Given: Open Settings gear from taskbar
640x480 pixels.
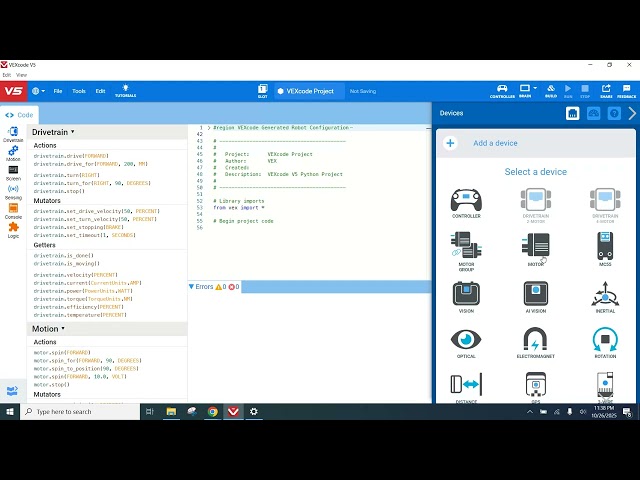Looking at the screenshot, I should pyautogui.click(x=253, y=411).
